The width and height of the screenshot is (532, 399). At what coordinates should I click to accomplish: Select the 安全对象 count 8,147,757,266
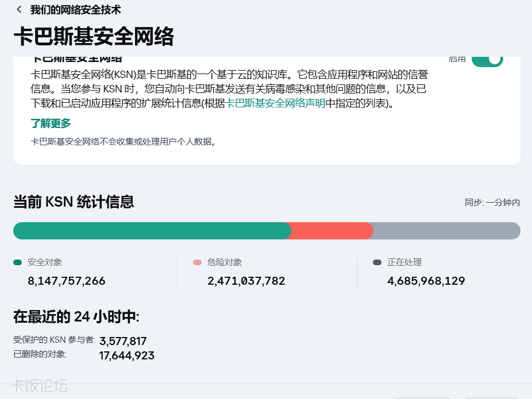tap(67, 281)
